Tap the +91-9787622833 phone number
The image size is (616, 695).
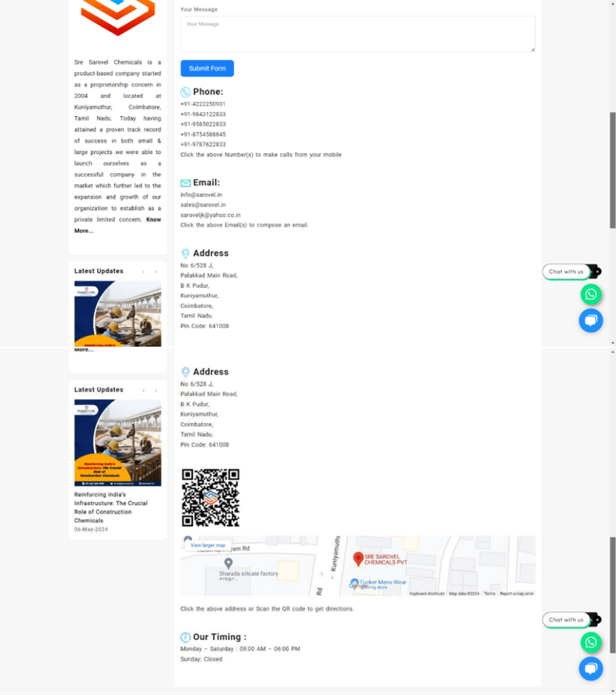(203, 145)
